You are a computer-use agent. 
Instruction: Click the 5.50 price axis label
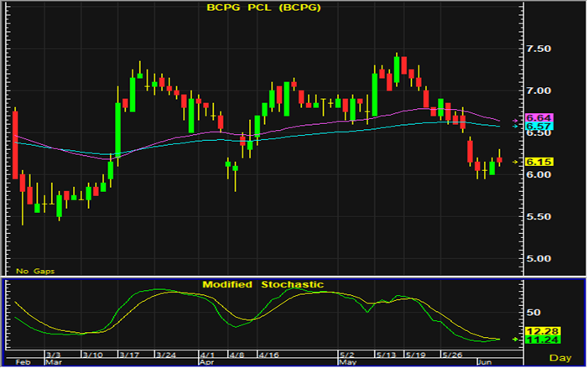point(539,216)
